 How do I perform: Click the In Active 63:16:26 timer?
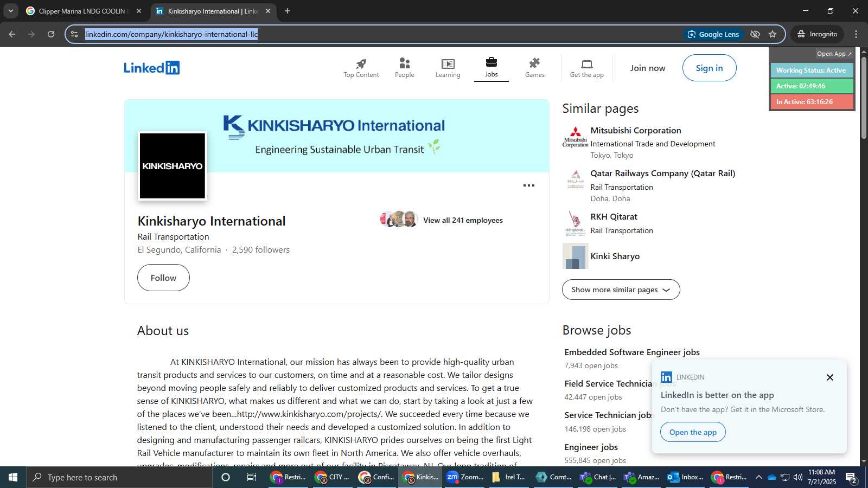(x=812, y=102)
